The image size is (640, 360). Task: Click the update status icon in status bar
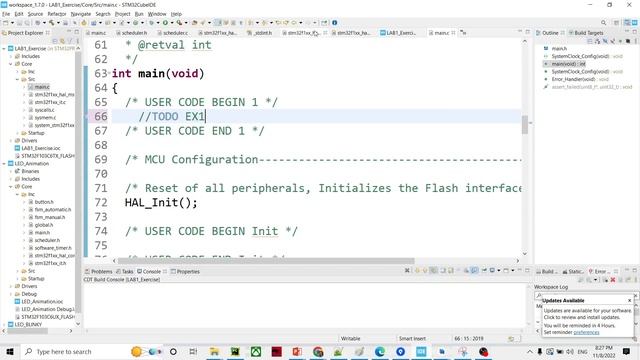coord(511,338)
